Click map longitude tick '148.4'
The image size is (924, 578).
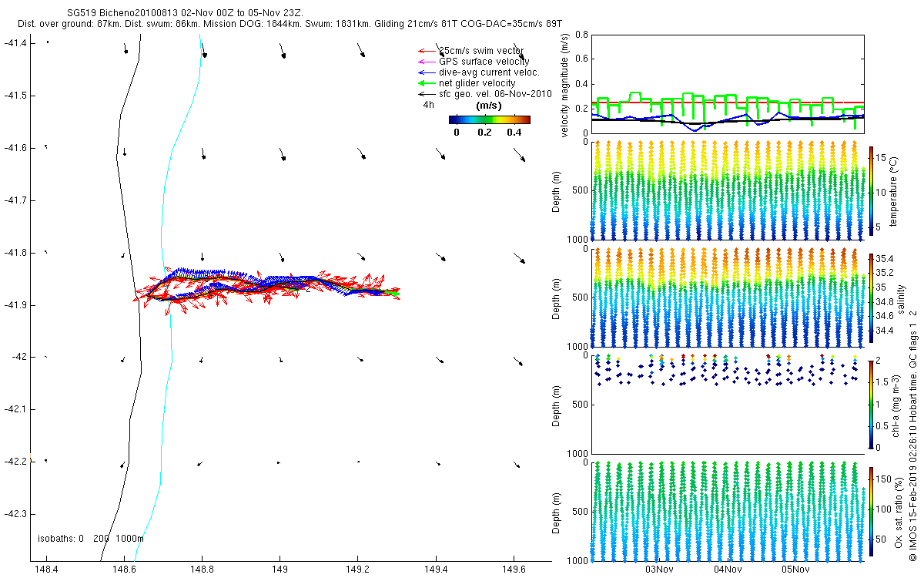47,570
